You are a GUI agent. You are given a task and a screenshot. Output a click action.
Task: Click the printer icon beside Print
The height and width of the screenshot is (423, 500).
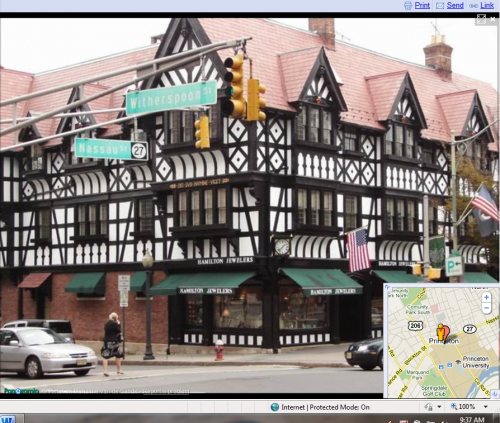pos(408,6)
